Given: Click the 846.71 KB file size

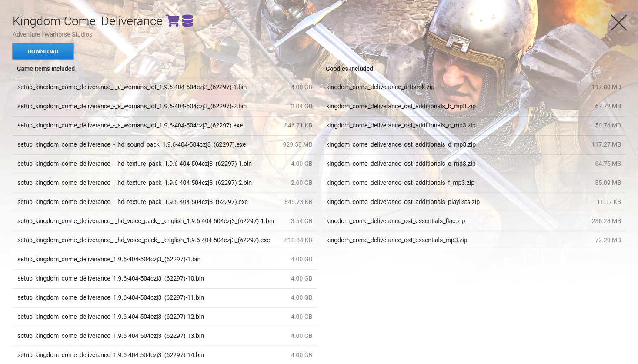Looking at the screenshot, I should click(x=298, y=125).
